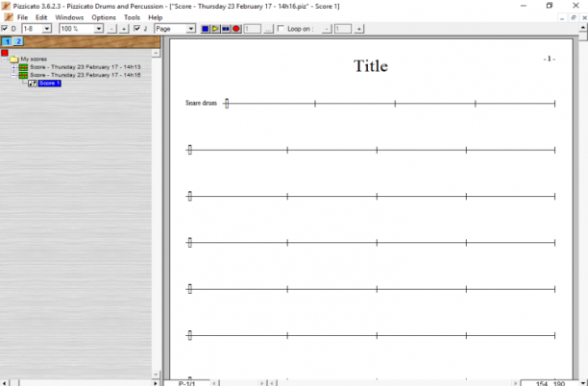Click the blue stop playback button
The width and height of the screenshot is (588, 386).
pos(205,29)
